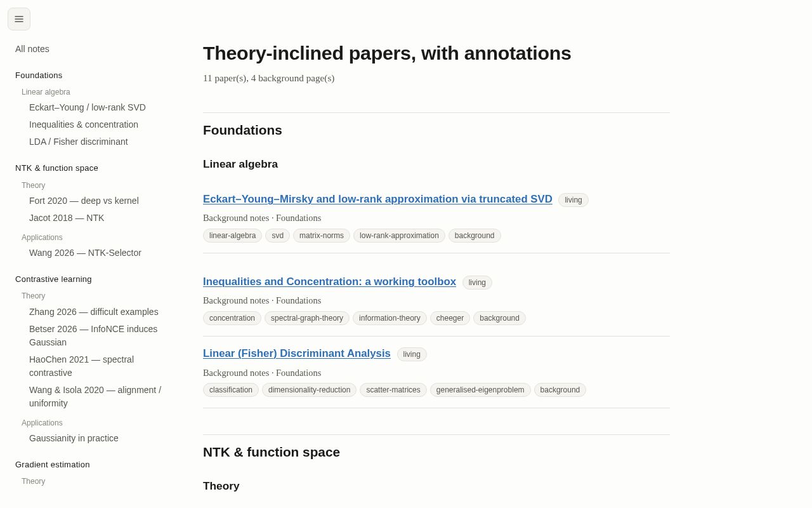Click Theory label under NTK & function space
Viewport: 812px width, 508px height.
33,185
